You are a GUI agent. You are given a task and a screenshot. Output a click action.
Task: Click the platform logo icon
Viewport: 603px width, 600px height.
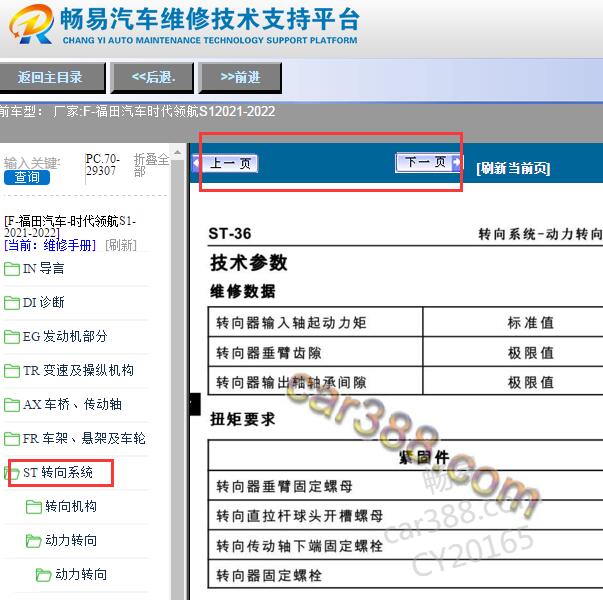pyautogui.click(x=31, y=25)
